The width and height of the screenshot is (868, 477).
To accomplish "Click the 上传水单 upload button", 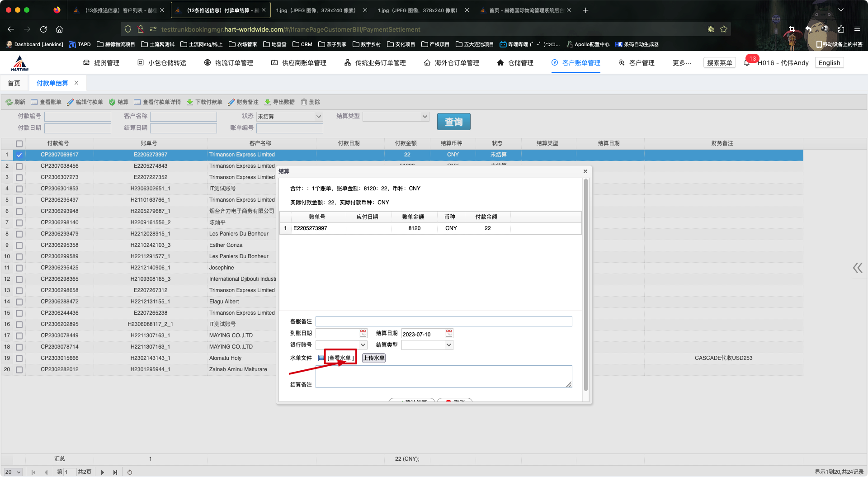I will pyautogui.click(x=374, y=358).
